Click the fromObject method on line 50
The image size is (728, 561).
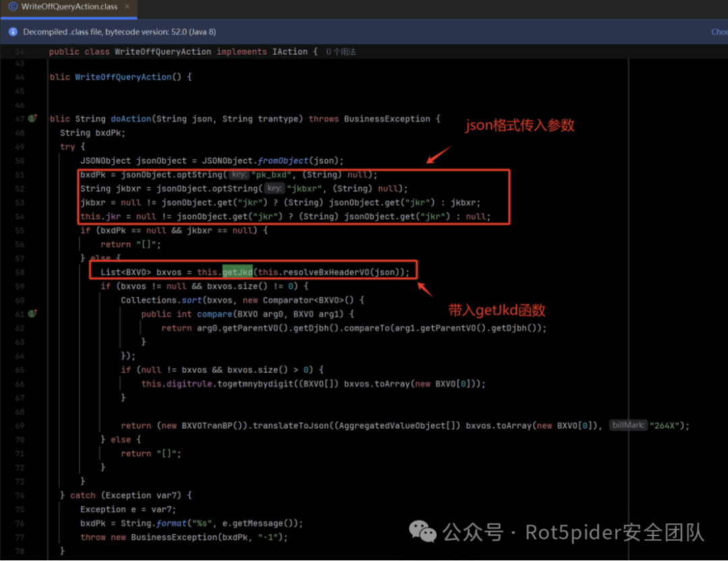pos(282,160)
